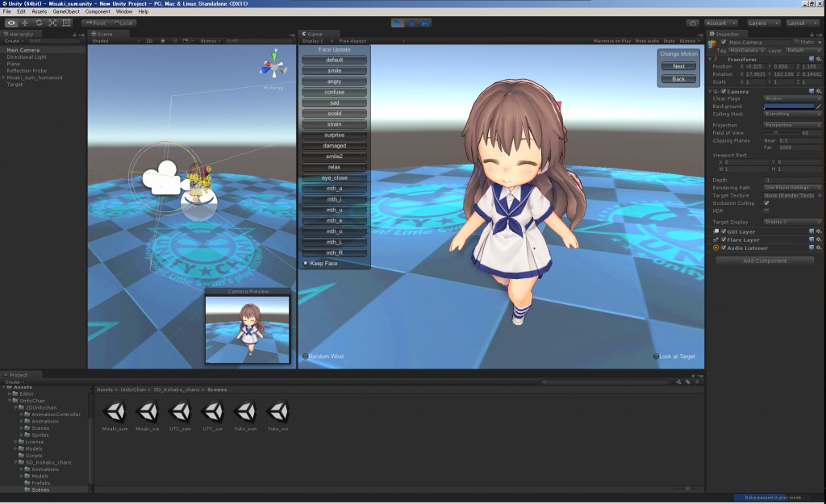Screen dimensions: 826x504
Task: Enable Random Wind in the Game view
Action: (x=306, y=355)
